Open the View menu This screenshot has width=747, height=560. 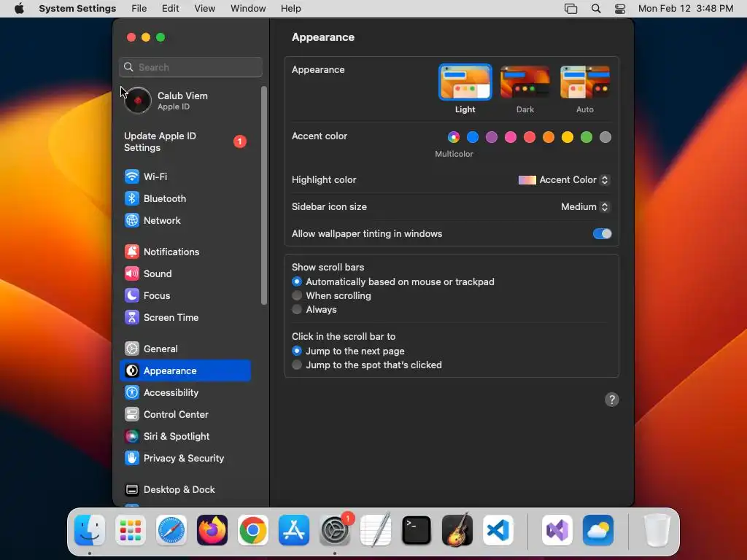[x=205, y=9]
